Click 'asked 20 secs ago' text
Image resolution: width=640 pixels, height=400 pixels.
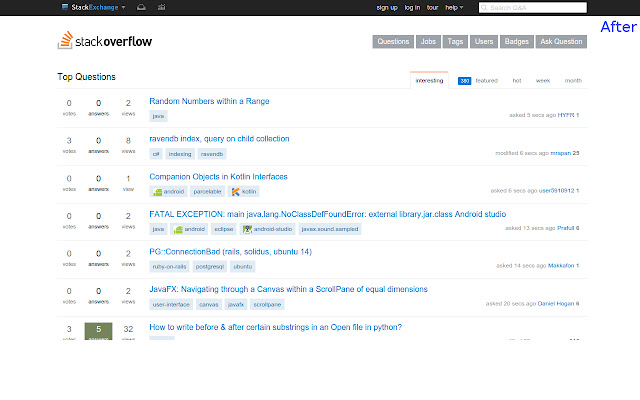(511, 304)
